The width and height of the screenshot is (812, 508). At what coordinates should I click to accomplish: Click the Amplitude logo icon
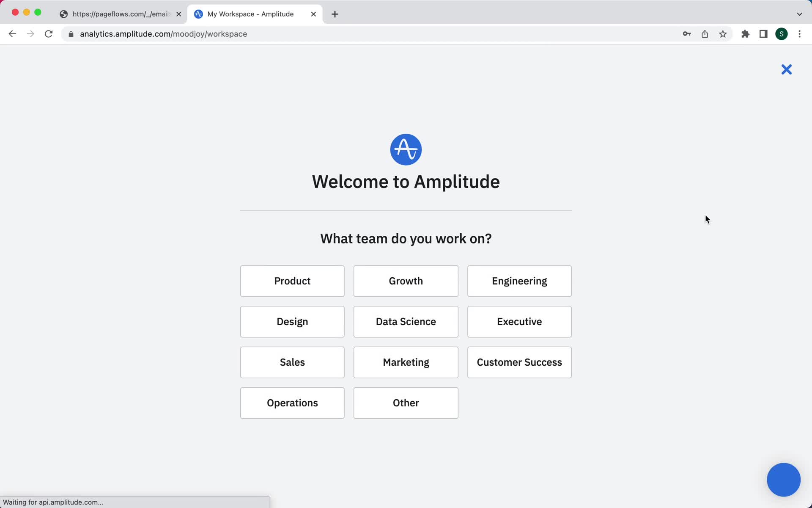406,149
